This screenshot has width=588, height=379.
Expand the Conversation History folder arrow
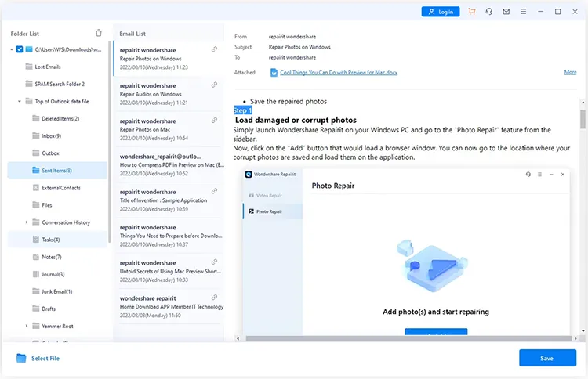[27, 222]
